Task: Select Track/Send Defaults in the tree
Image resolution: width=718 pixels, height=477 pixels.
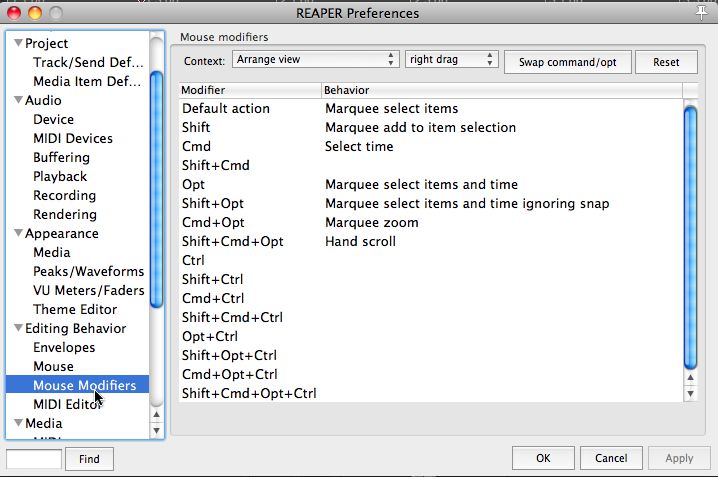Action: pyautogui.click(x=88, y=62)
